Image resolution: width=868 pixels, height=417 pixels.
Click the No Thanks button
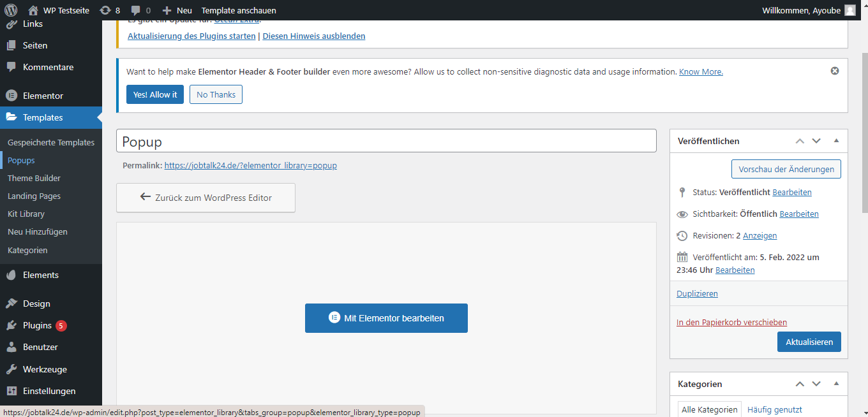216,94
